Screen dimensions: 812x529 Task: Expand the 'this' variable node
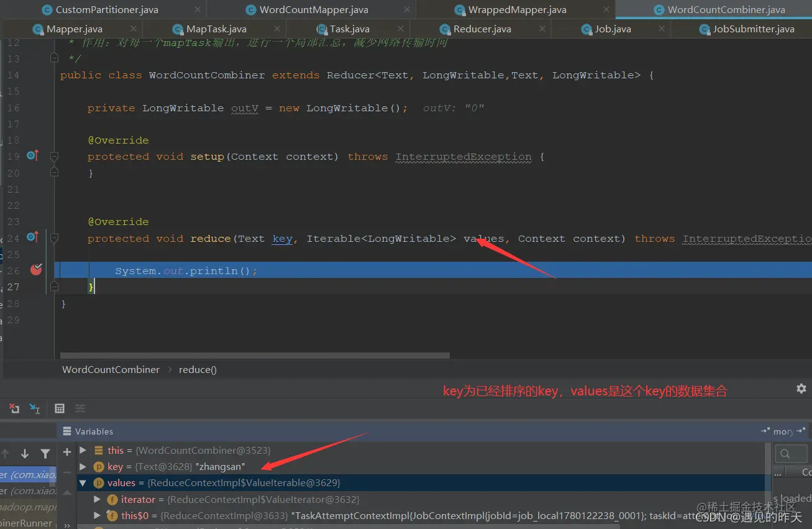click(83, 451)
